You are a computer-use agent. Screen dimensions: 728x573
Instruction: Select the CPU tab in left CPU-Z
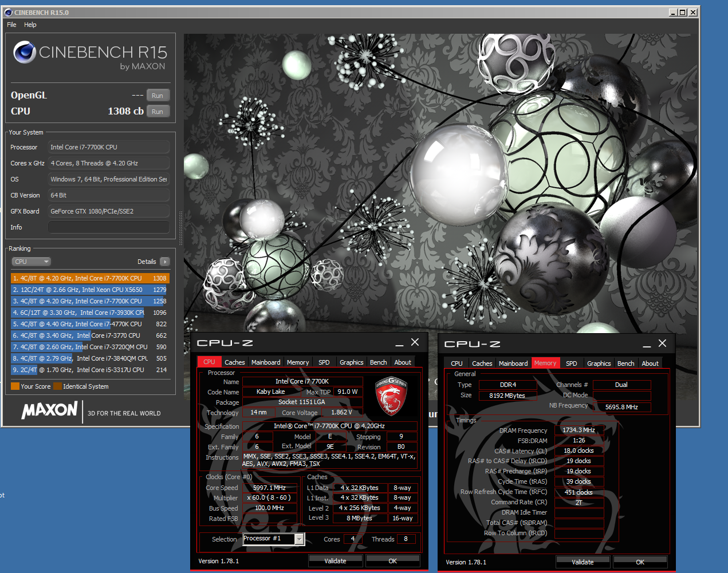(x=209, y=362)
